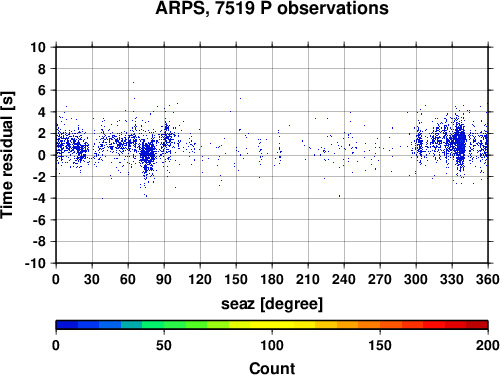Click the x-axis label seaz [degree]
The image size is (500, 375).
click(x=272, y=304)
